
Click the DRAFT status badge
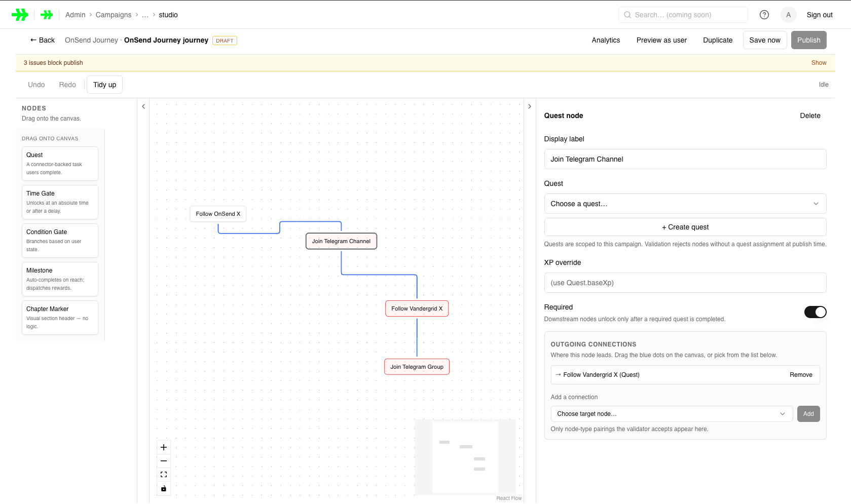point(225,41)
